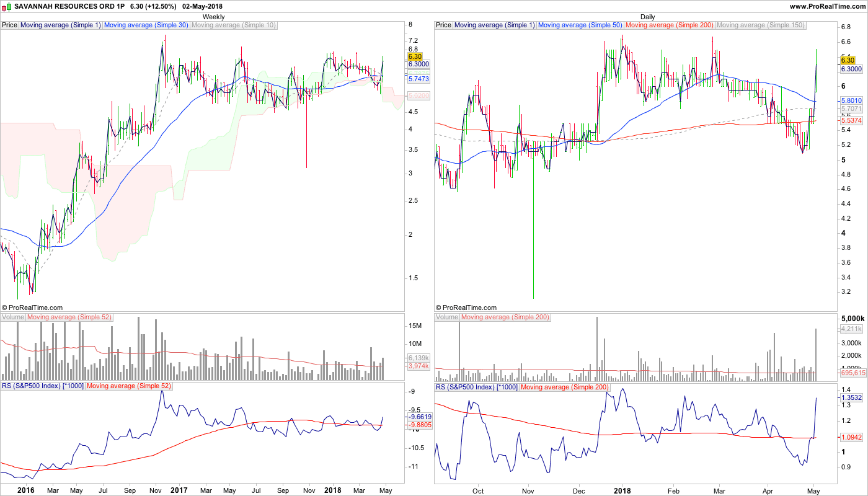Click the 6.30 (+12.50%) price change text
The width and height of the screenshot is (868, 496).
pos(153,6)
